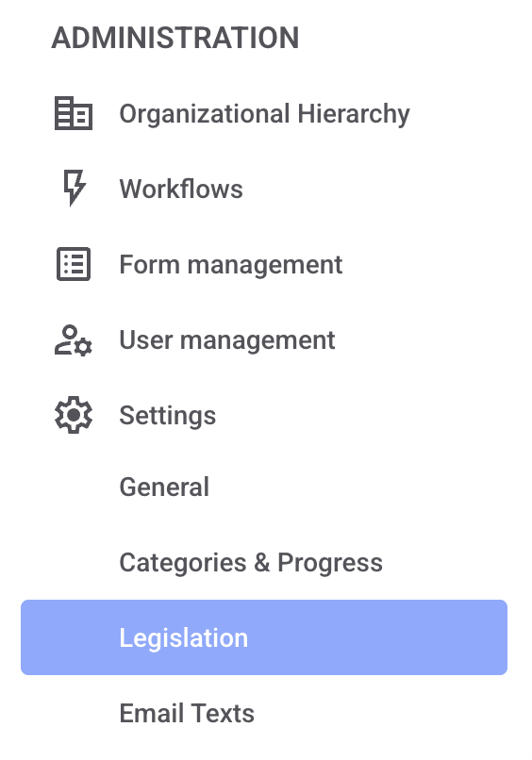Navigate to User management

click(x=264, y=340)
